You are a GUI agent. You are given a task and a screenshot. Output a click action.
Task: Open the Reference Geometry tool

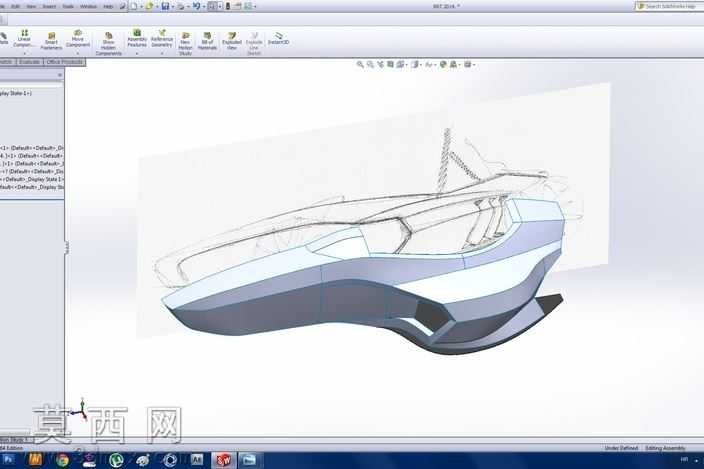tap(162, 39)
